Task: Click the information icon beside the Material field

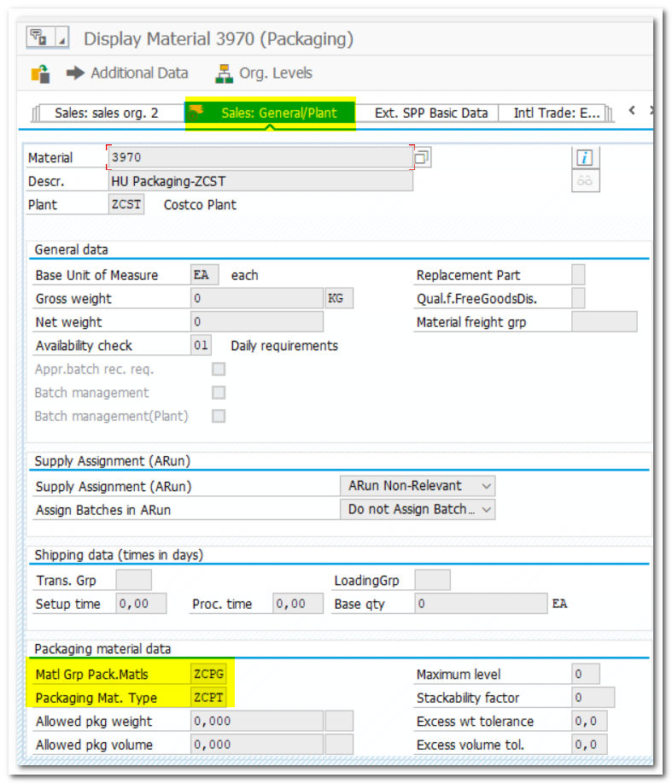Action: pyautogui.click(x=585, y=157)
